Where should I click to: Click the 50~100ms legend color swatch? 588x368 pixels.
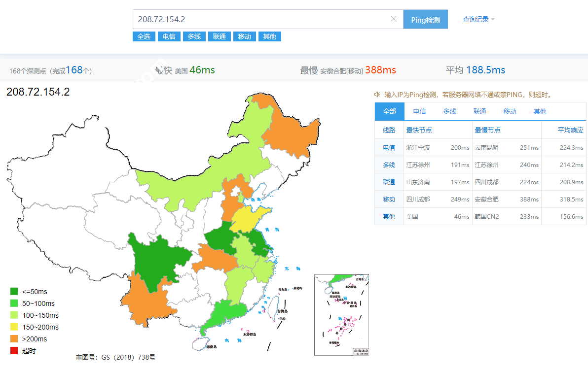click(14, 303)
